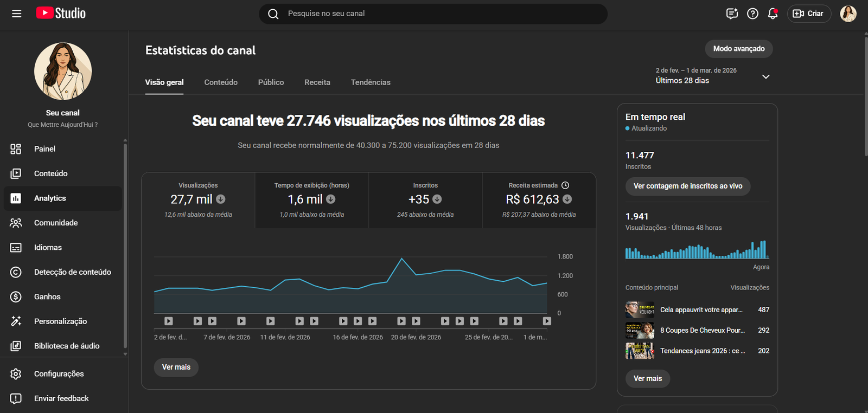Viewport: 868px width, 413px height.
Task: Switch to the Receita tab
Action: (317, 82)
